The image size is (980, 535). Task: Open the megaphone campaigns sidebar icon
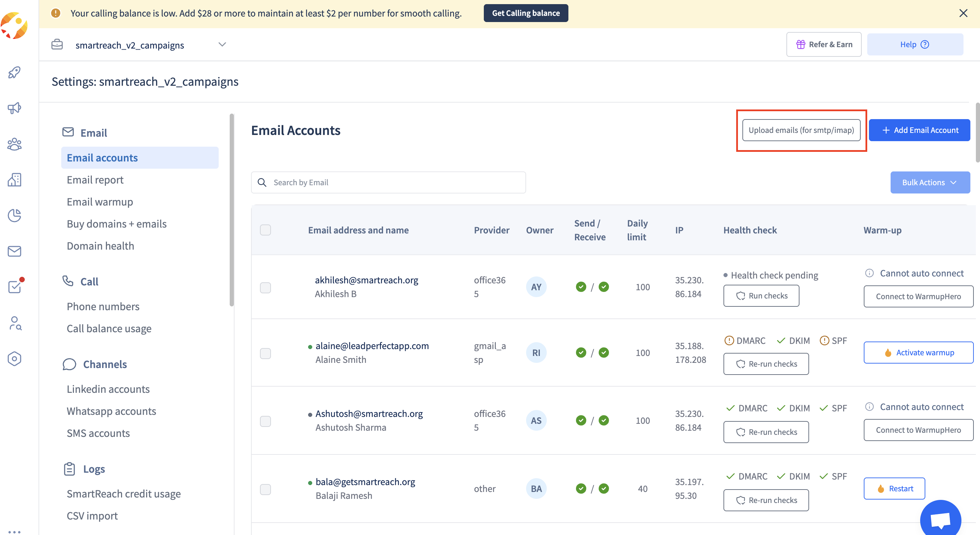[14, 108]
